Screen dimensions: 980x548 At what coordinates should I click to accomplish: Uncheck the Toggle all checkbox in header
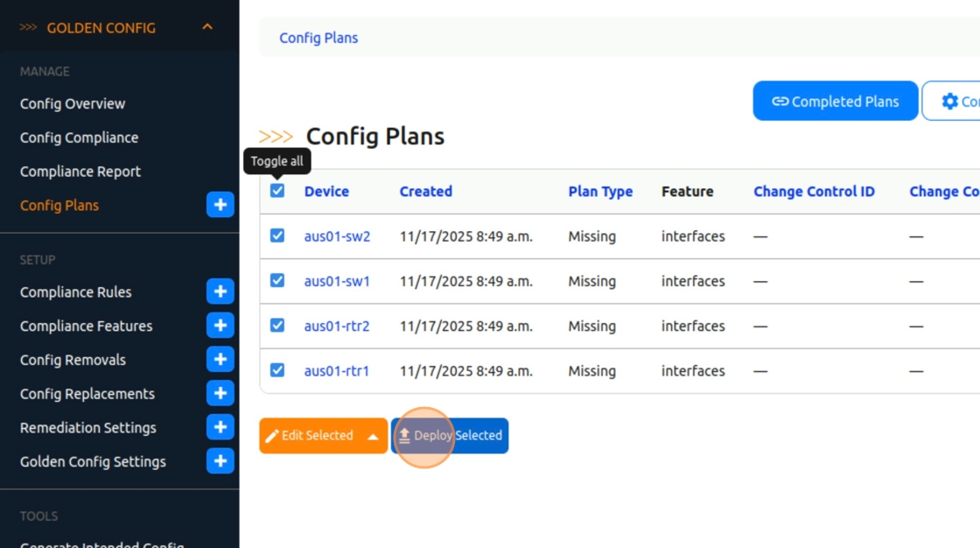(x=276, y=191)
